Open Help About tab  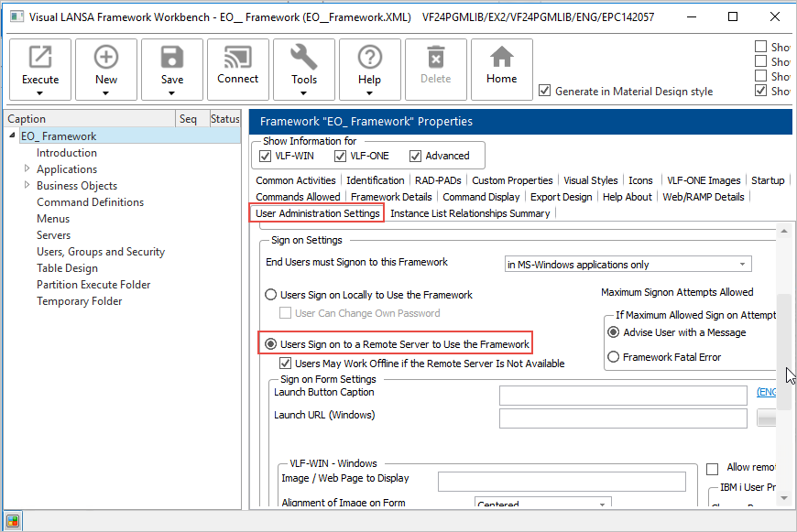coord(628,197)
